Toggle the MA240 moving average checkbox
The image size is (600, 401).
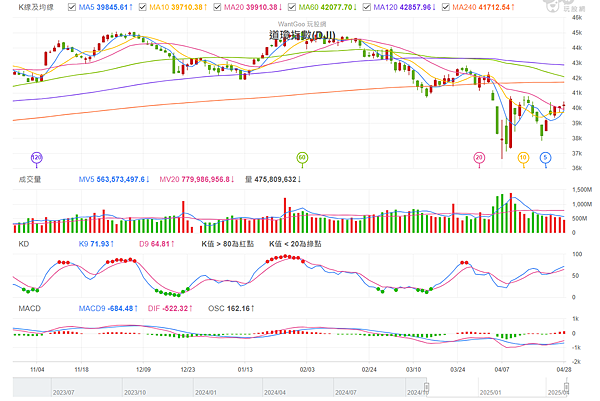coord(445,7)
